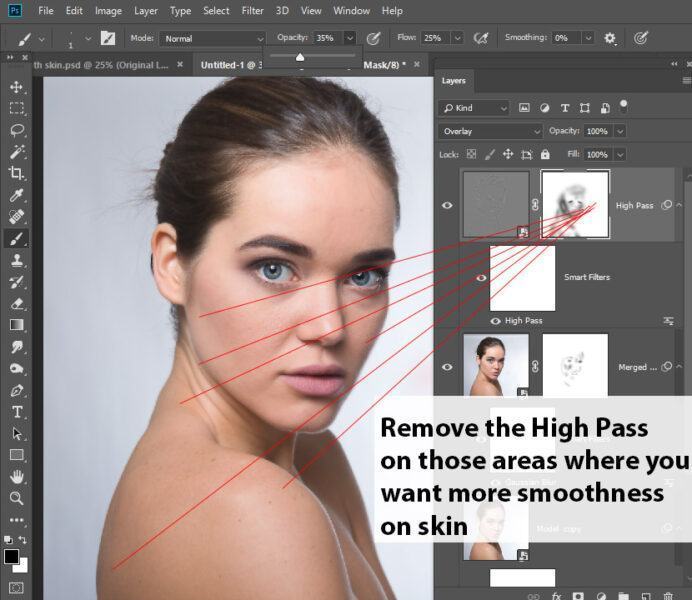Toggle layer filtering on/off switch
This screenshot has height=600, width=692.
pyautogui.click(x=623, y=106)
